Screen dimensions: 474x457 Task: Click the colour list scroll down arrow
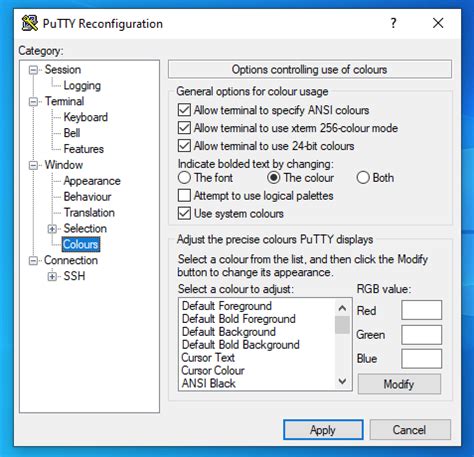[x=342, y=381]
